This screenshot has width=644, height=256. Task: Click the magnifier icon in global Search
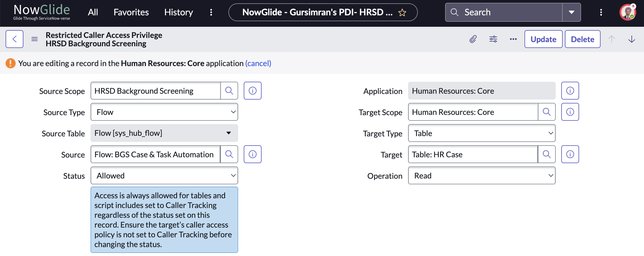coord(455,12)
